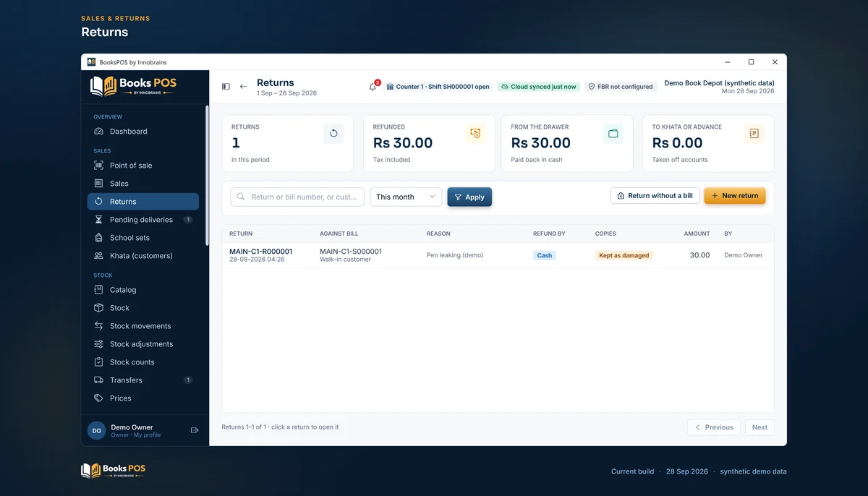Click Demo Book Depot store name
This screenshot has width=868, height=496.
tap(719, 83)
